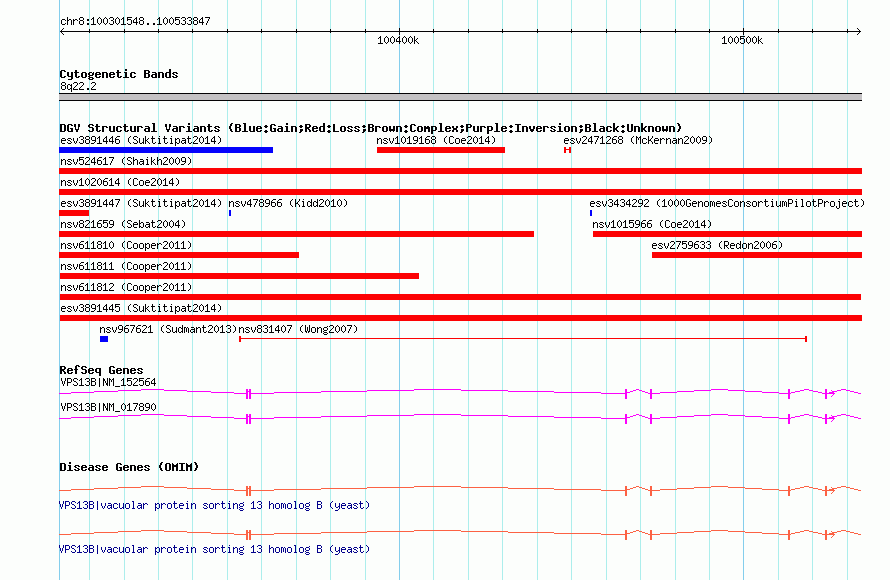Click the blue esv3891446 gain variant bar
Image resolution: width=890 pixels, height=580 pixels.
click(166, 150)
